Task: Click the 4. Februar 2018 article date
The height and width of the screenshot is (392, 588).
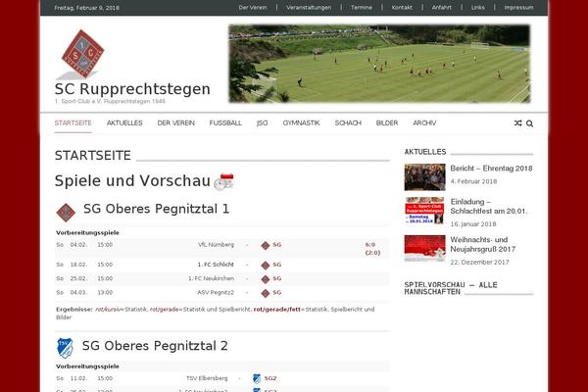Action: (473, 181)
